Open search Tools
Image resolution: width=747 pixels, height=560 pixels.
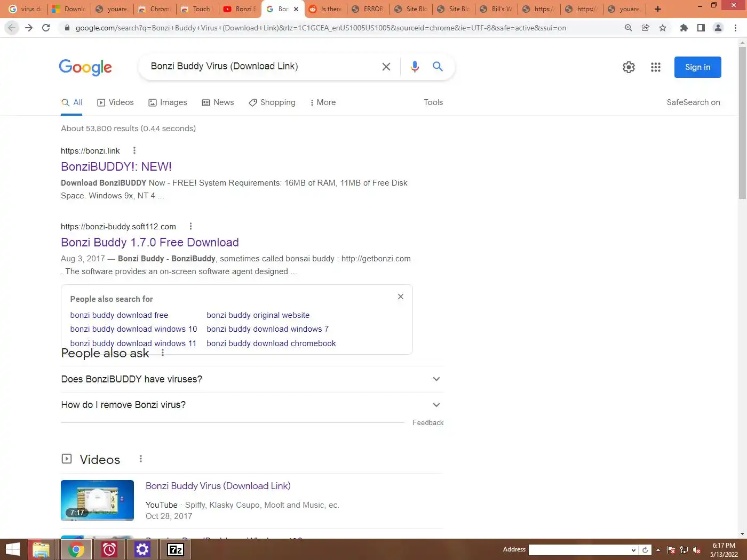(433, 102)
